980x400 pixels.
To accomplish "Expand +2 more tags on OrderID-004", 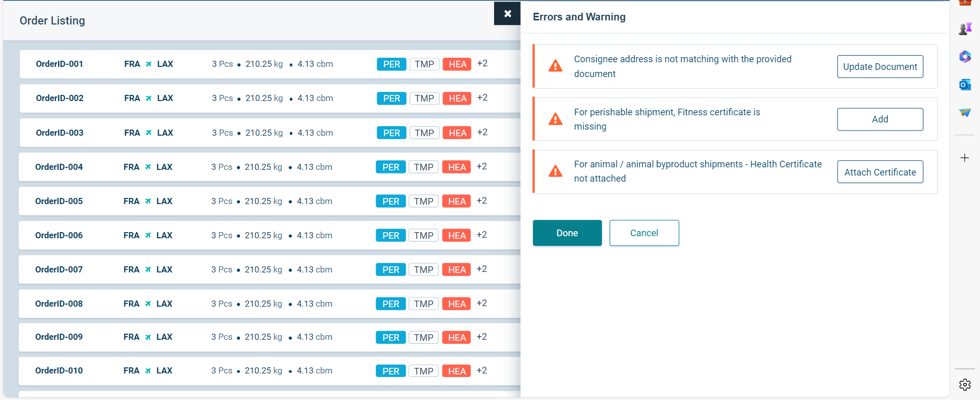I will (482, 167).
